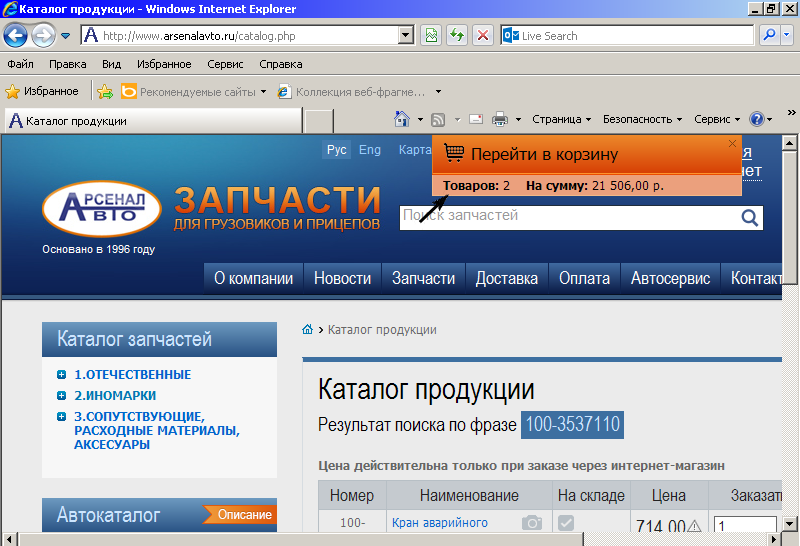Expand the 2.ИНОМАРКИ category plus icon
This screenshot has height=546, width=800.
point(62,395)
